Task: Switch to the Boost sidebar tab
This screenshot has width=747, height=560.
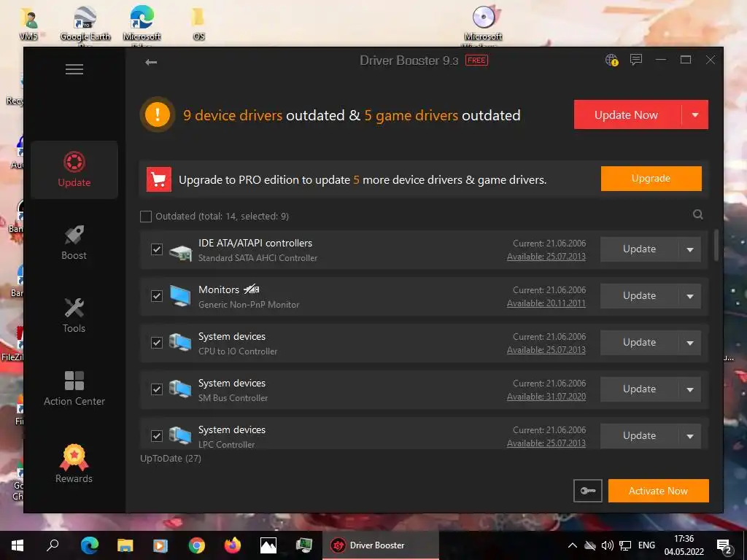Action: pos(74,243)
